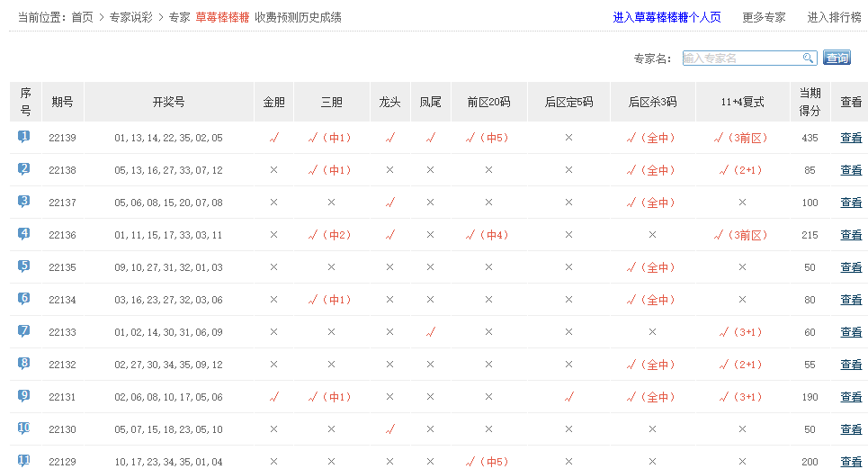The width and height of the screenshot is (868, 469).
Task: Click the number 5 row badge icon
Action: 24,266
